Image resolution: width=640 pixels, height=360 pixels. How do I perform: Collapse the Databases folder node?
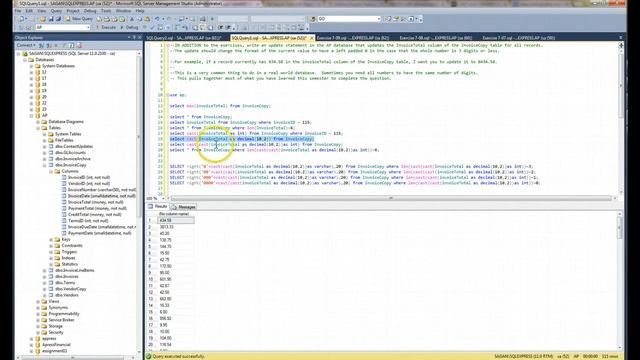click(25, 60)
